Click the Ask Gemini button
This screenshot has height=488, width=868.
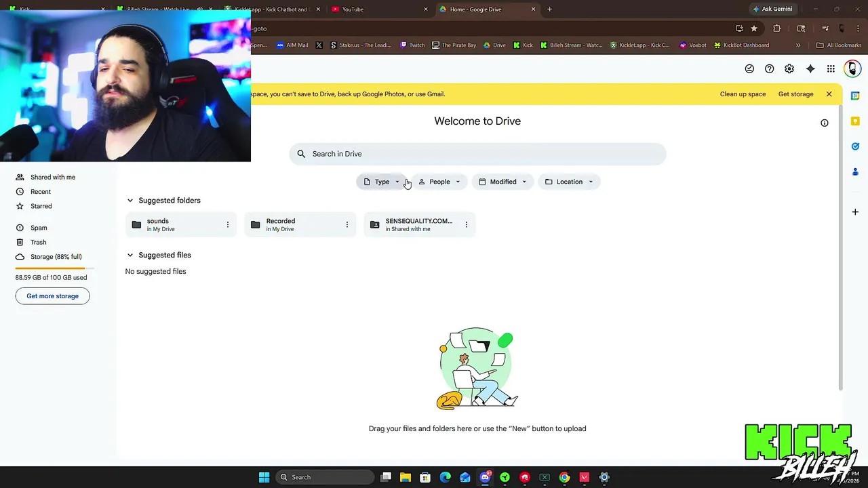coord(772,9)
